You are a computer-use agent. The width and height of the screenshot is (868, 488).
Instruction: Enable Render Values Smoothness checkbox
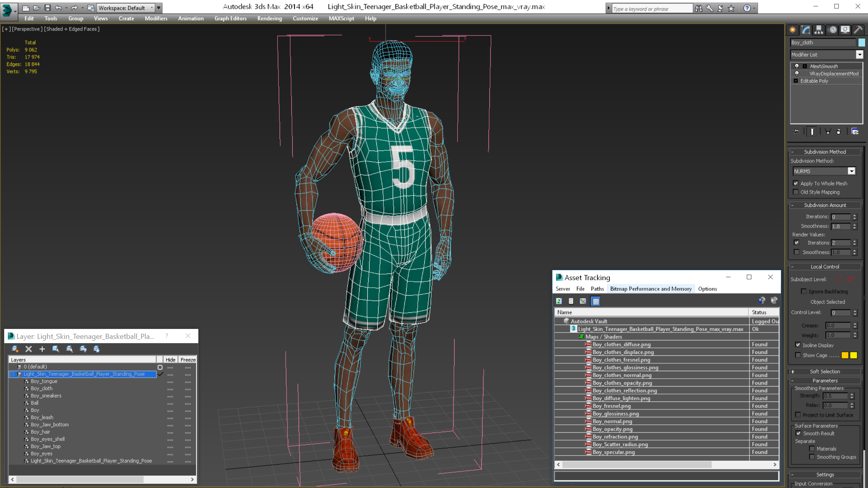(x=797, y=252)
